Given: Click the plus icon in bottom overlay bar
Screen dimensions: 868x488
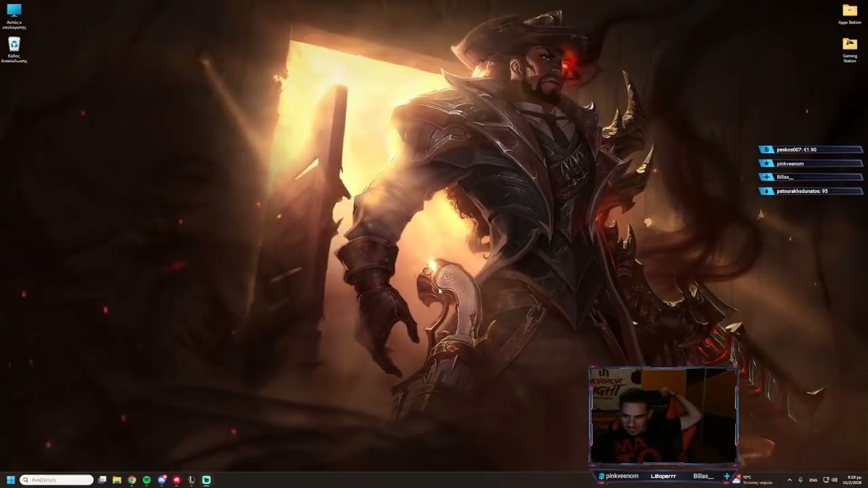Looking at the screenshot, I should pos(726,476).
